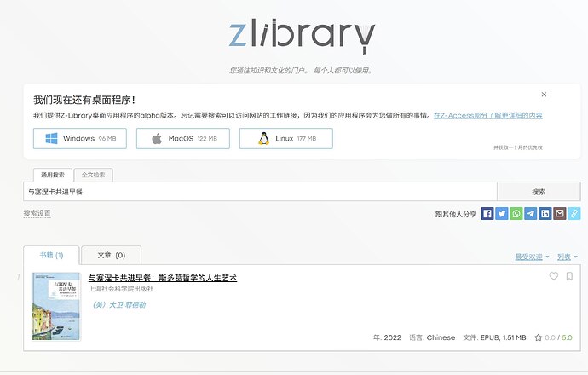The image size is (588, 375).
Task: Click author (美) 大卫·菲德勒
Action: pos(118,305)
